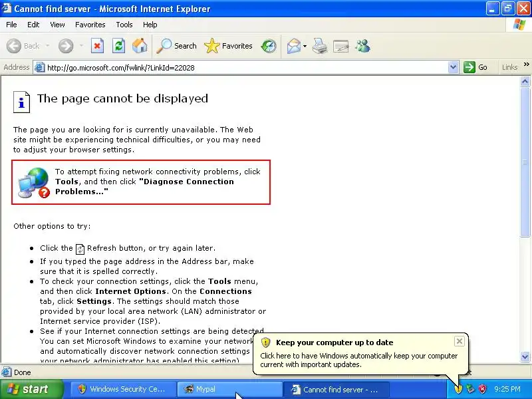Stop page loading with red X icon
Screen dimensions: 532x399
[97, 46]
